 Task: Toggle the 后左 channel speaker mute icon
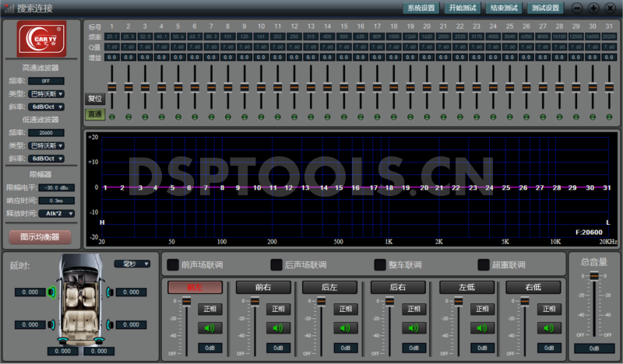click(x=343, y=327)
